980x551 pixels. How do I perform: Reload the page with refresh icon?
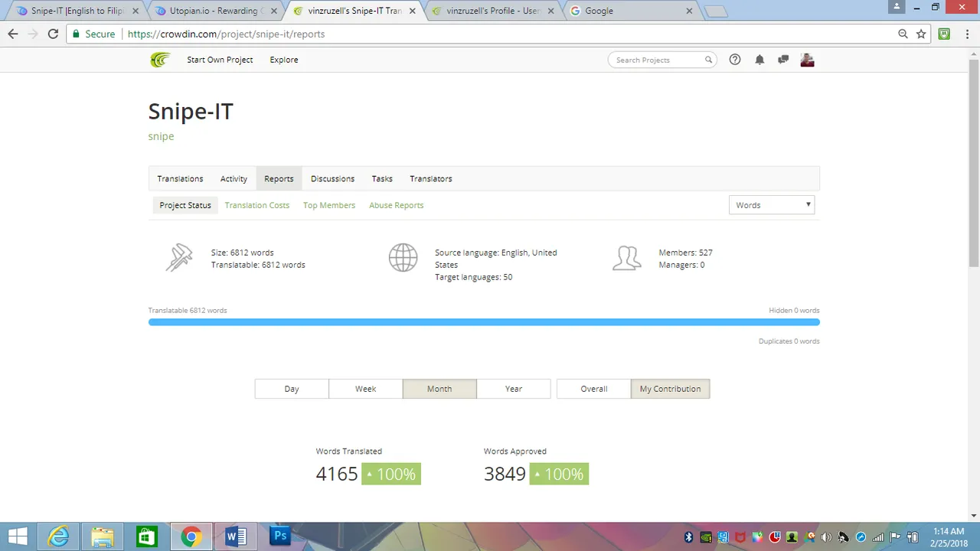pos(53,34)
